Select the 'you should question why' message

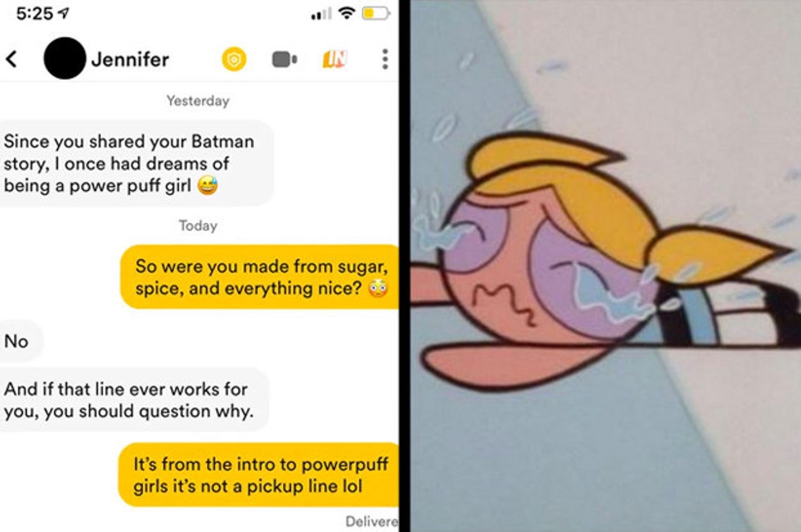pos(133,399)
